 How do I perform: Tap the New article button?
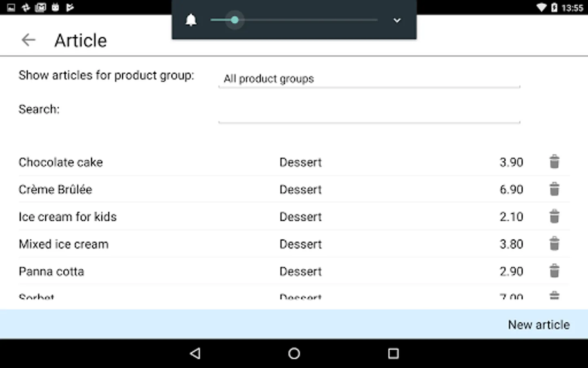point(539,325)
